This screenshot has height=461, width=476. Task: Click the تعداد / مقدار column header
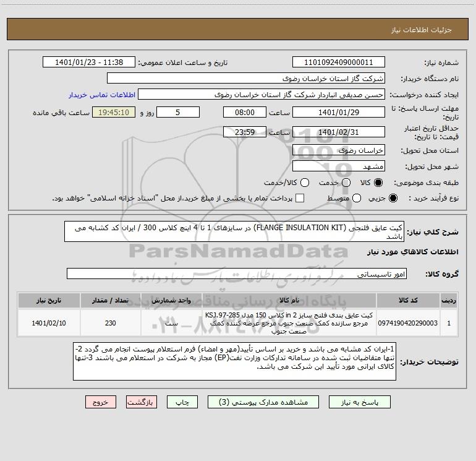click(111, 301)
